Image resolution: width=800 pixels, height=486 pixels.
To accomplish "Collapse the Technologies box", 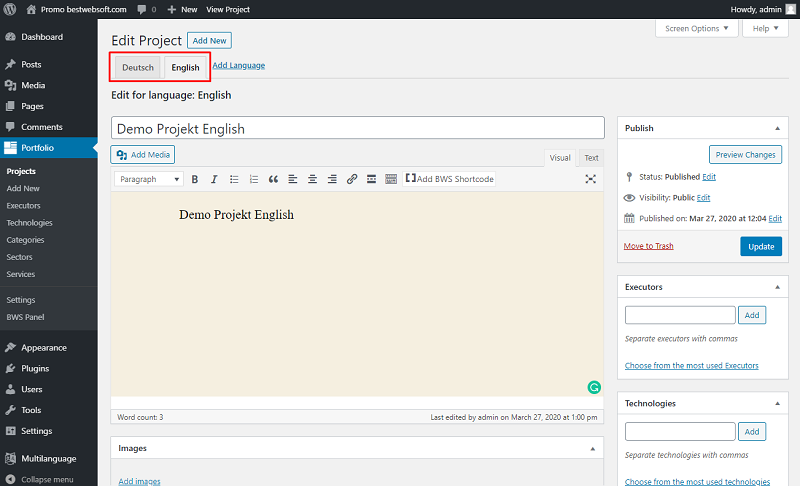I will (x=778, y=403).
